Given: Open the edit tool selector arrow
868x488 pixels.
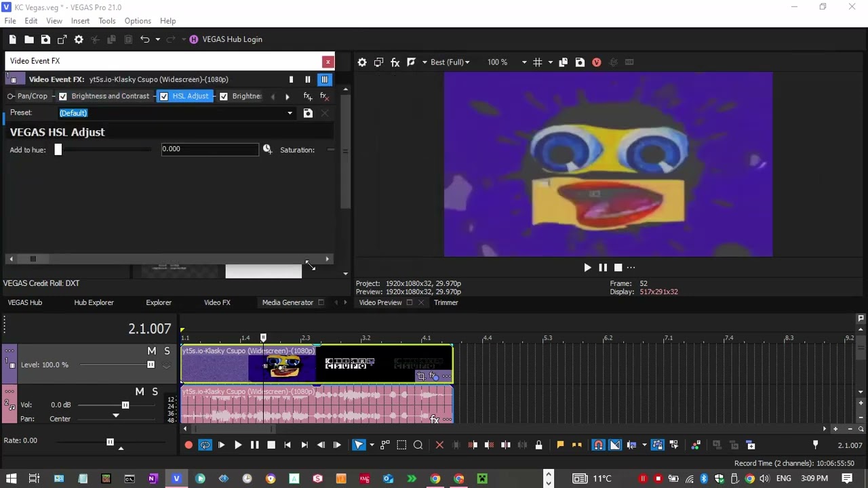Looking at the screenshot, I should click(371, 445).
